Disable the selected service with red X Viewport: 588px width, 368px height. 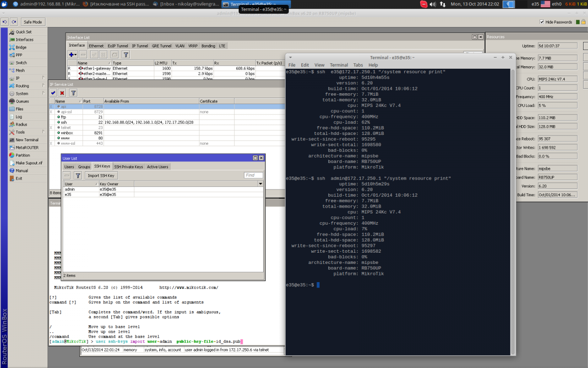click(x=62, y=93)
